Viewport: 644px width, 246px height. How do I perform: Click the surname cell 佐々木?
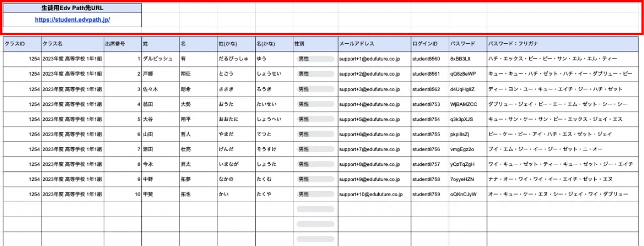pos(160,89)
